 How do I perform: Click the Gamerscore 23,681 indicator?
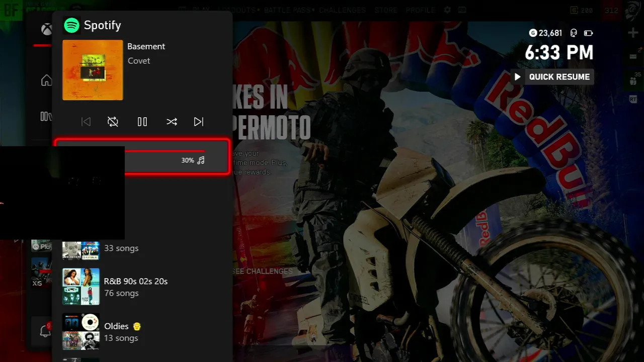[x=546, y=33]
